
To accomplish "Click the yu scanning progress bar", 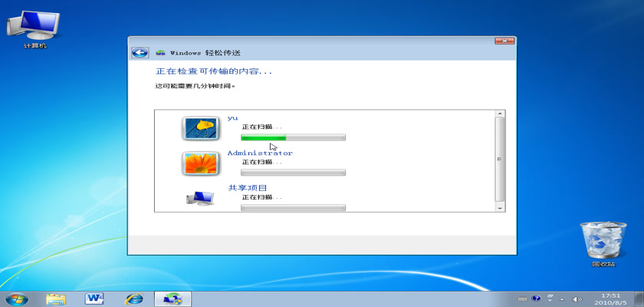I will pos(293,137).
